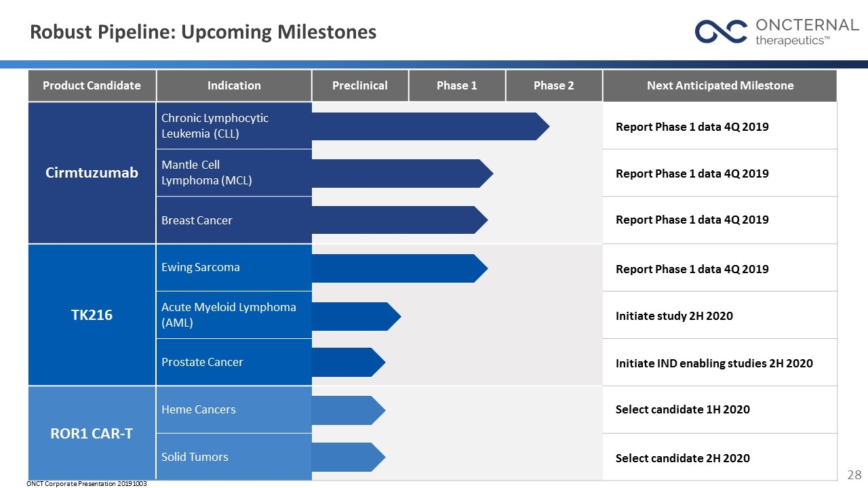Select the 'Next Anticipated Milestone' header
This screenshot has height=488, width=868.
720,85
